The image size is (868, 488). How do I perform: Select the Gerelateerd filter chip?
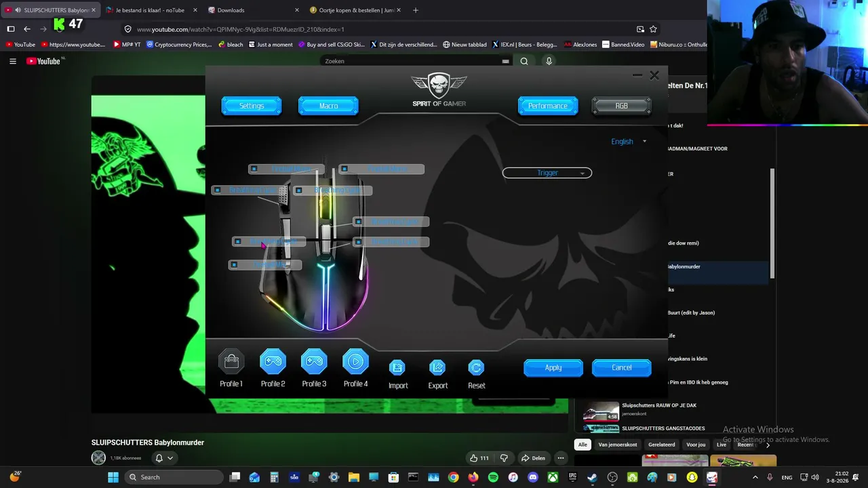pos(661,445)
